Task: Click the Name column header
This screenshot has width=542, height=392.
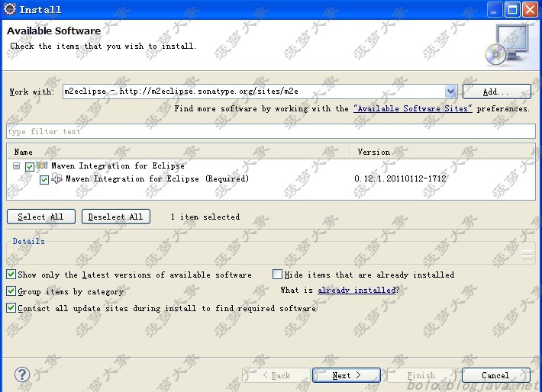Action: [x=178, y=152]
